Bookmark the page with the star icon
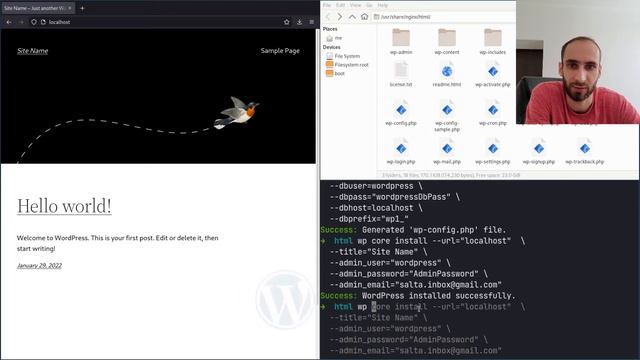This screenshot has width=640, height=360. pos(287,22)
